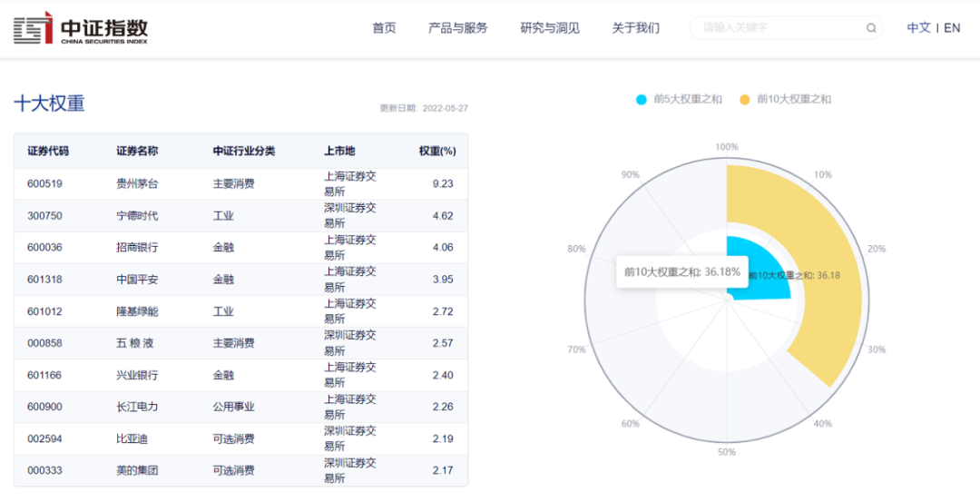This screenshot has height=502, width=980.
Task: Click the 权重(%) column header
Action: 437,152
